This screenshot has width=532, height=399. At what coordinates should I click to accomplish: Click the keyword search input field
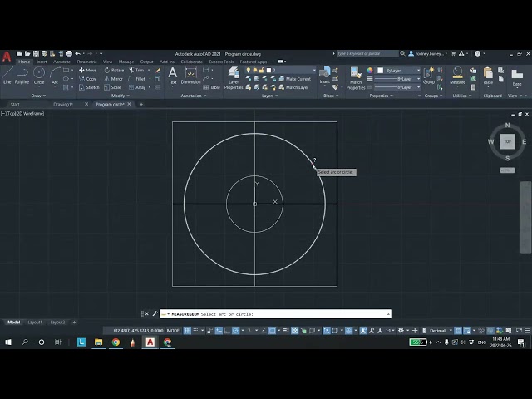[367, 53]
